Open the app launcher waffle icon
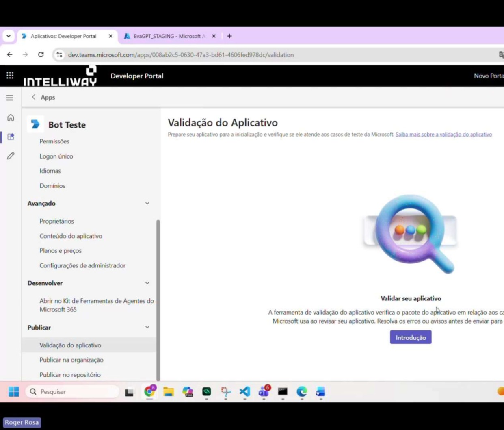Viewport: 504px width, 430px height. (x=10, y=75)
